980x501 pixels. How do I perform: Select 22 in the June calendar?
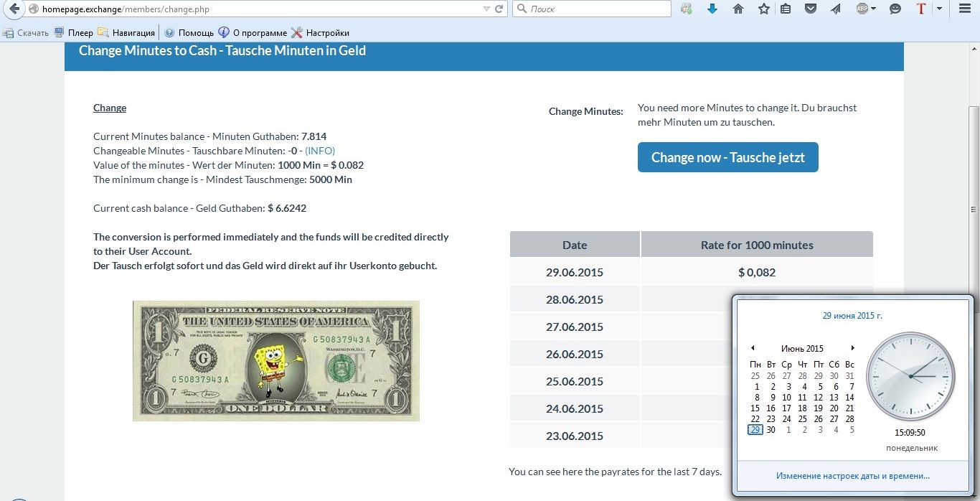pos(755,419)
